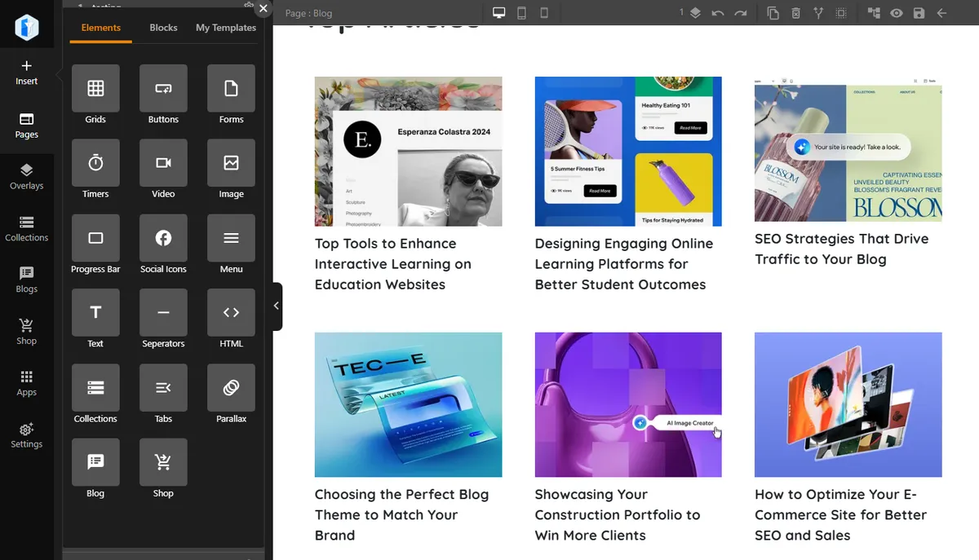Open Blogs in left sidebar
979x560 pixels.
tap(27, 280)
